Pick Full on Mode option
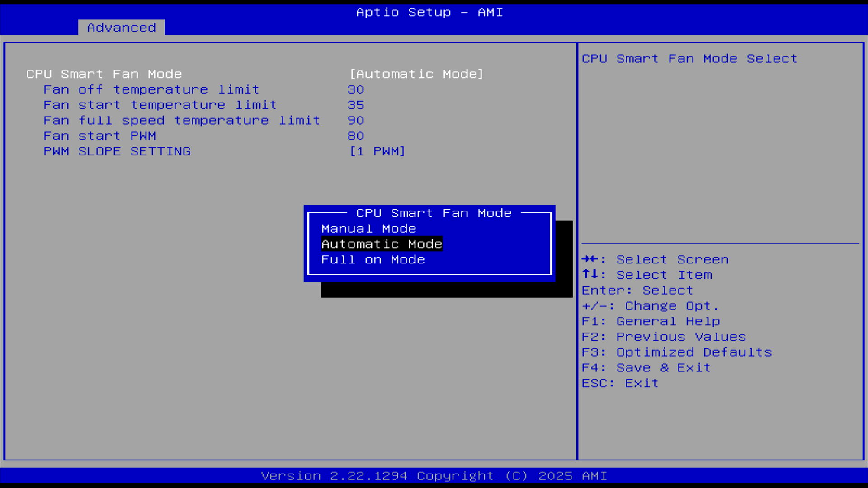 click(x=373, y=260)
